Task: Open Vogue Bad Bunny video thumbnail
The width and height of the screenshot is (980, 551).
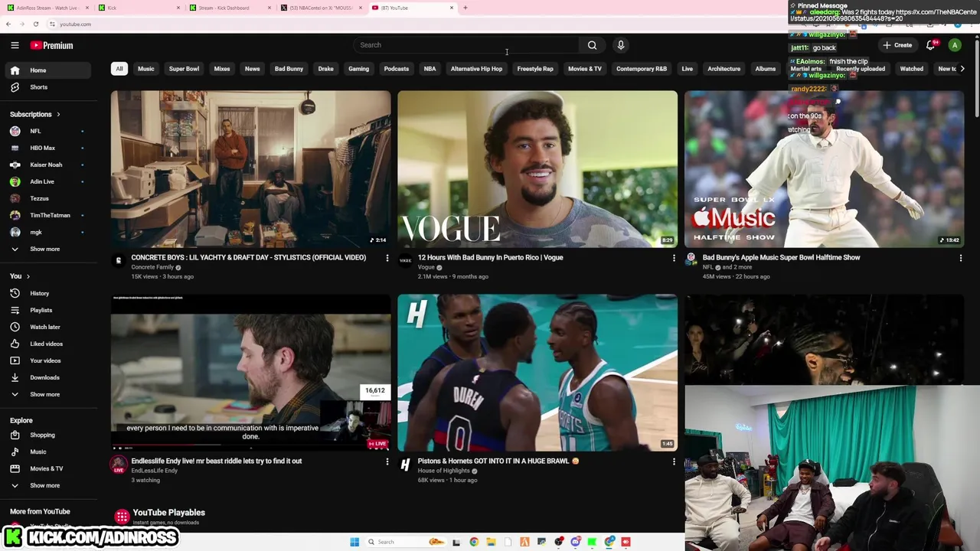Action: (x=537, y=169)
